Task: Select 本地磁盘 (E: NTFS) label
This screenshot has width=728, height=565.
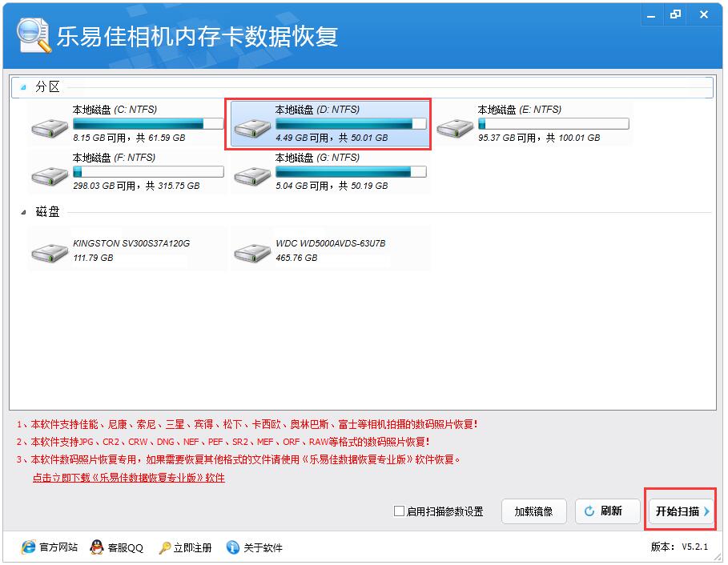Action: point(520,110)
